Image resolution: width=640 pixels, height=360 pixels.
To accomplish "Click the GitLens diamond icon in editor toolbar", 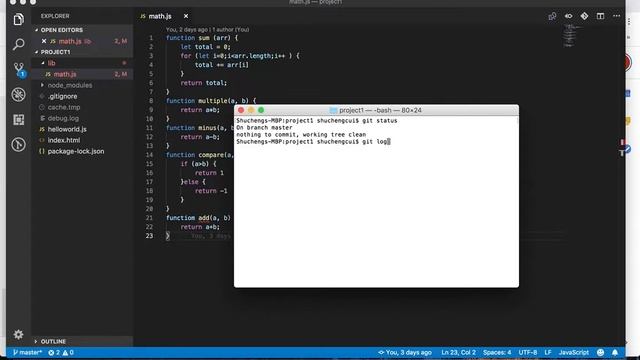I will [x=584, y=16].
